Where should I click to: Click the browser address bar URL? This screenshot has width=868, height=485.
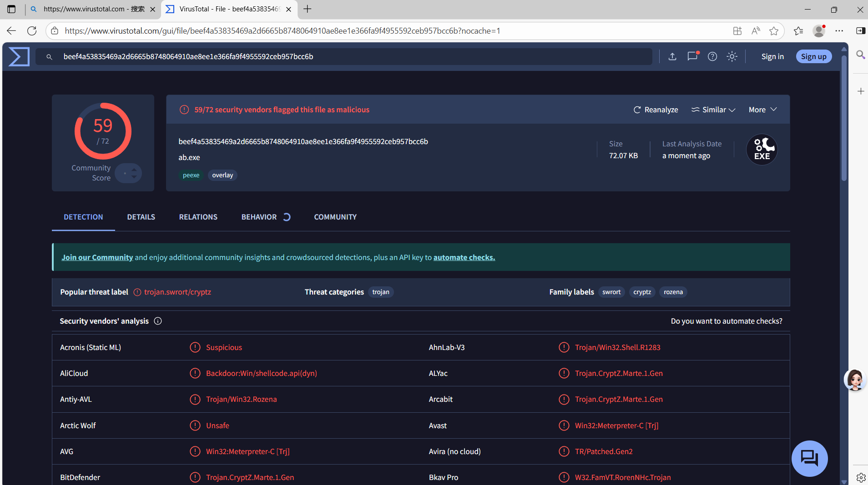click(x=282, y=31)
